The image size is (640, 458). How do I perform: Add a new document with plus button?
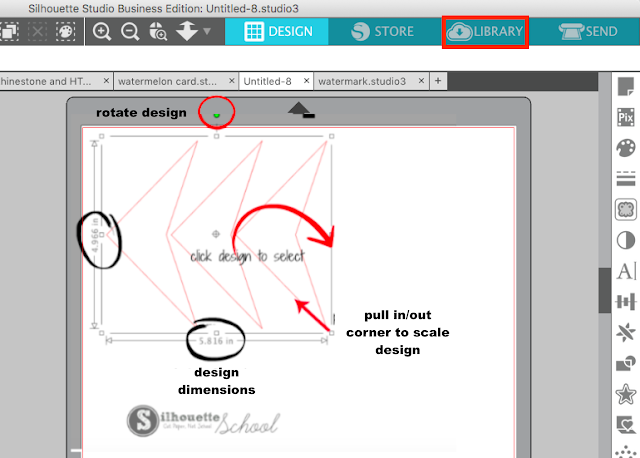[438, 81]
